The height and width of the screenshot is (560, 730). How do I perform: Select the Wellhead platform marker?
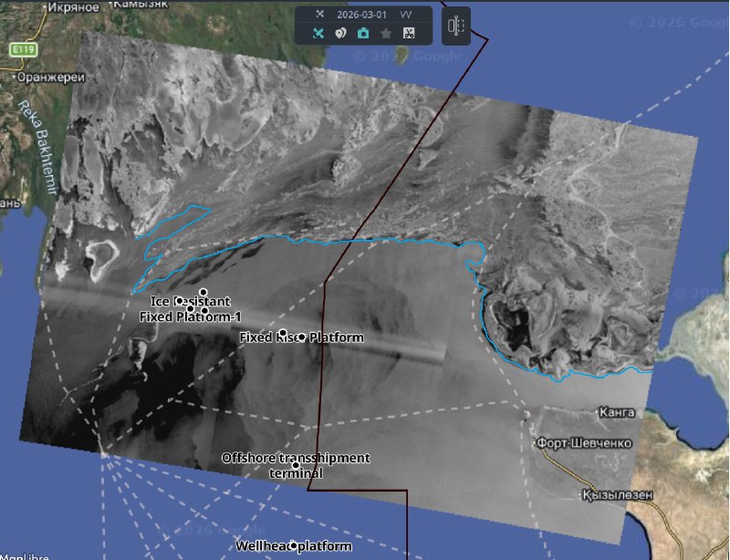click(294, 546)
